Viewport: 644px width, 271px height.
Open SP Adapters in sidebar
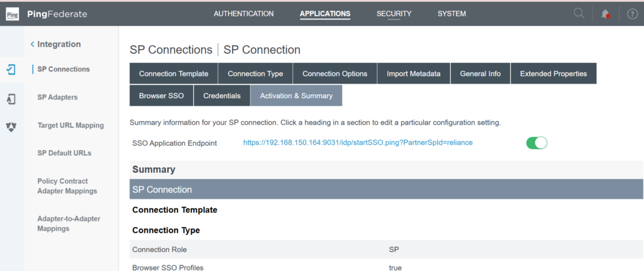57,97
